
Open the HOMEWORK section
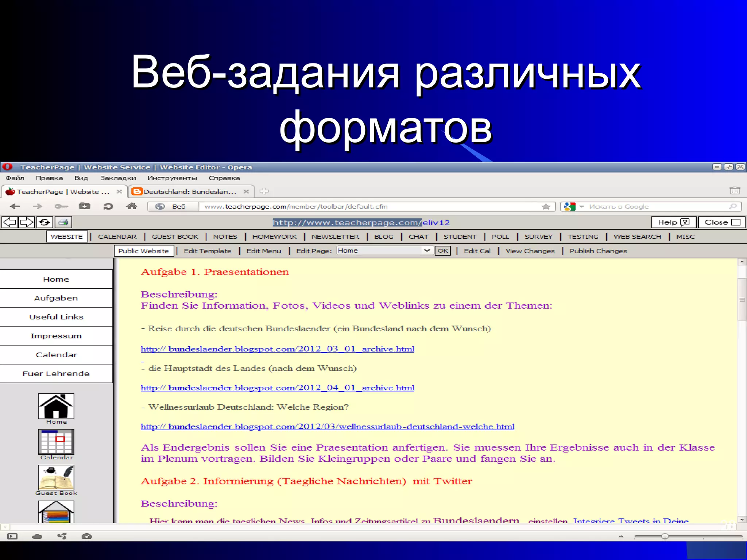click(275, 236)
